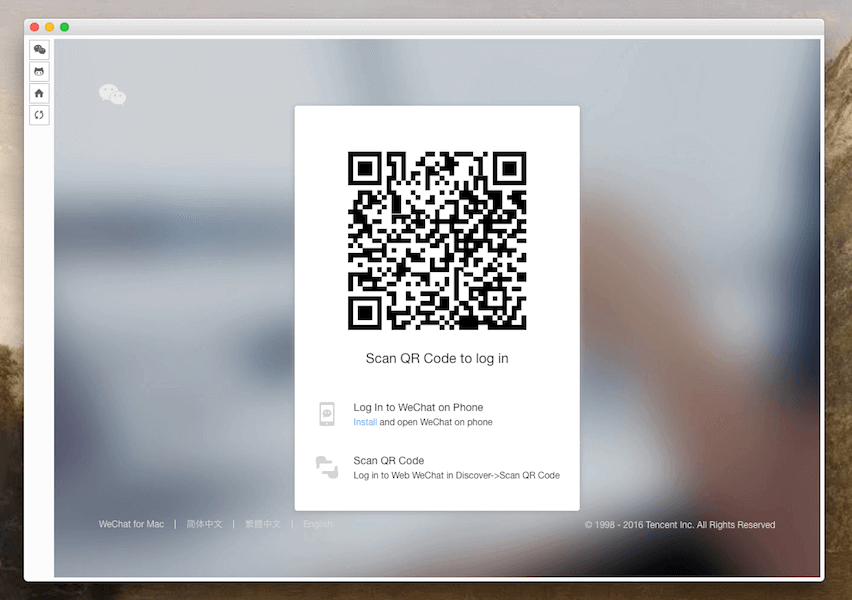Click the reload arrows sidebar icon
This screenshot has height=600, width=852.
[x=39, y=115]
